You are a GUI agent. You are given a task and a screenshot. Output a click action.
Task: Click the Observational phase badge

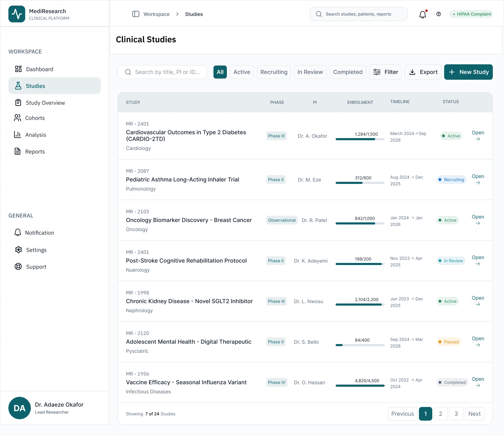coord(282,220)
